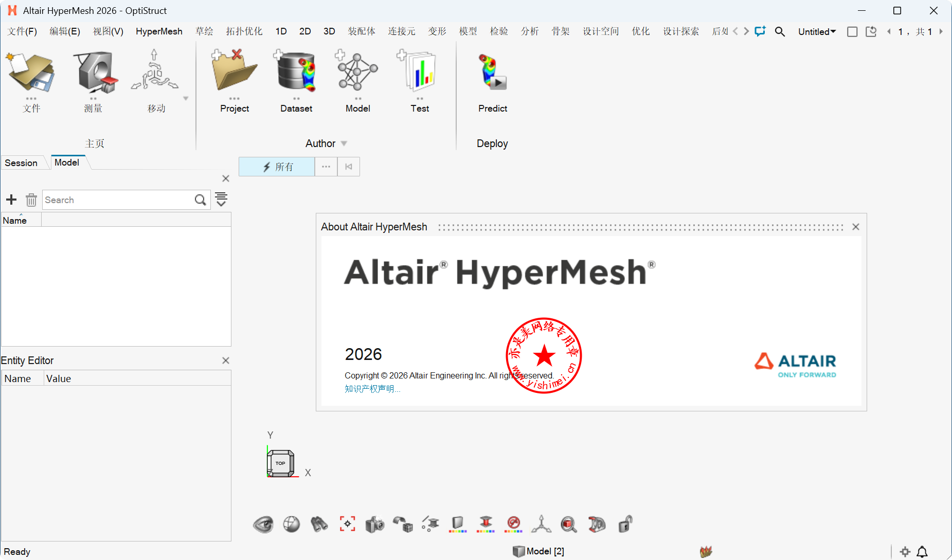Click the color-by-component swatch icon
This screenshot has height=560, width=952.
[458, 525]
